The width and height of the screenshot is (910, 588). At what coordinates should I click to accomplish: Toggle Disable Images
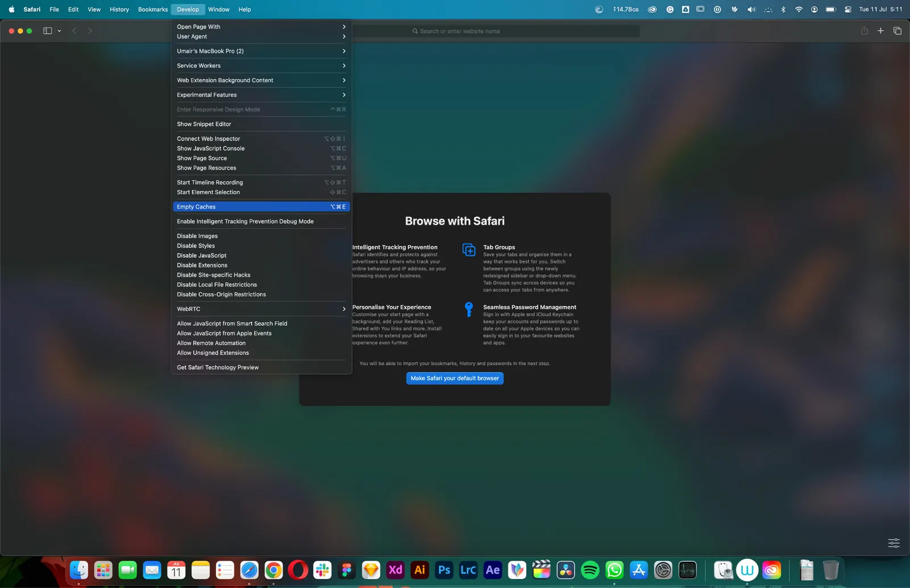coord(262,236)
